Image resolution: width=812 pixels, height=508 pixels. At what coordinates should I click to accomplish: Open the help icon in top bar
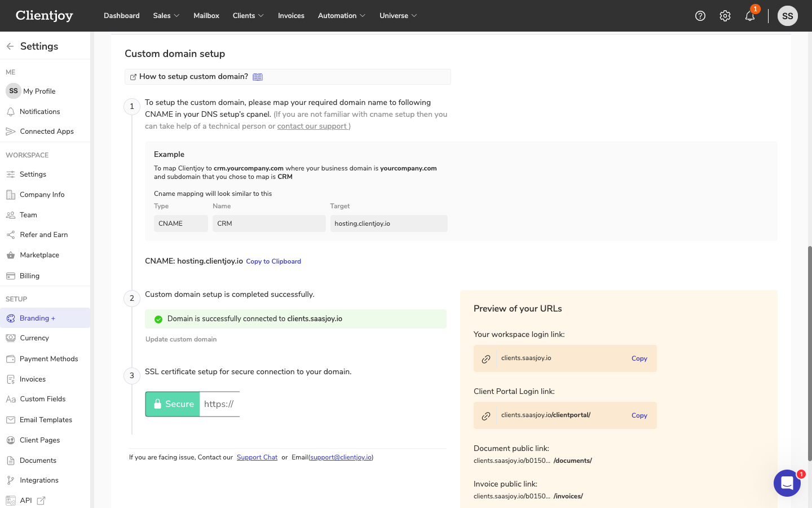pyautogui.click(x=700, y=15)
